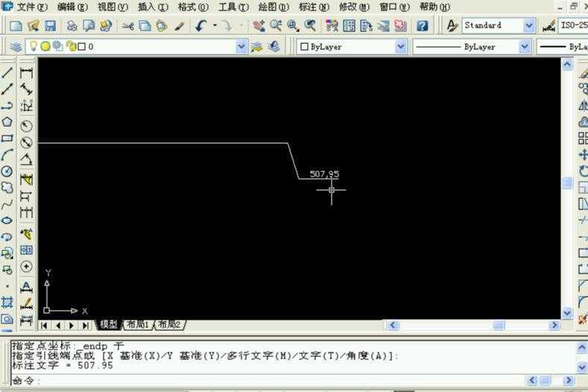588x392 pixels.
Task: Click the Layer Previous icon
Action: [x=275, y=46]
